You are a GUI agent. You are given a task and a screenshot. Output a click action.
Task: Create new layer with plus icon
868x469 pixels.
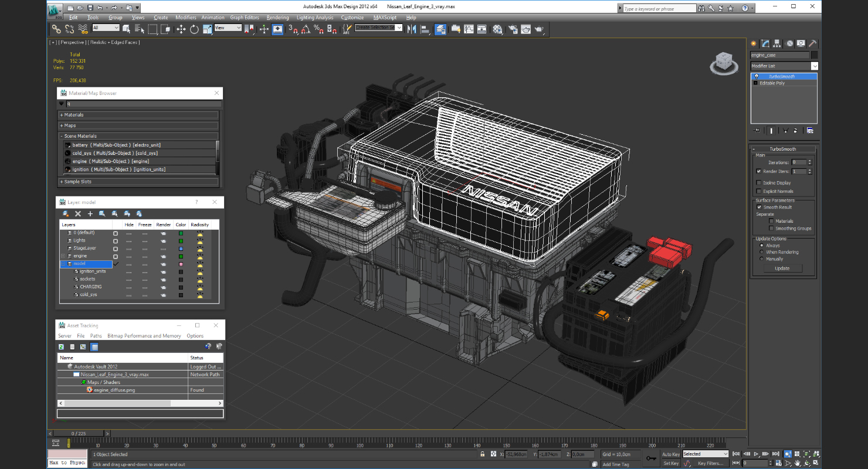[x=90, y=214]
